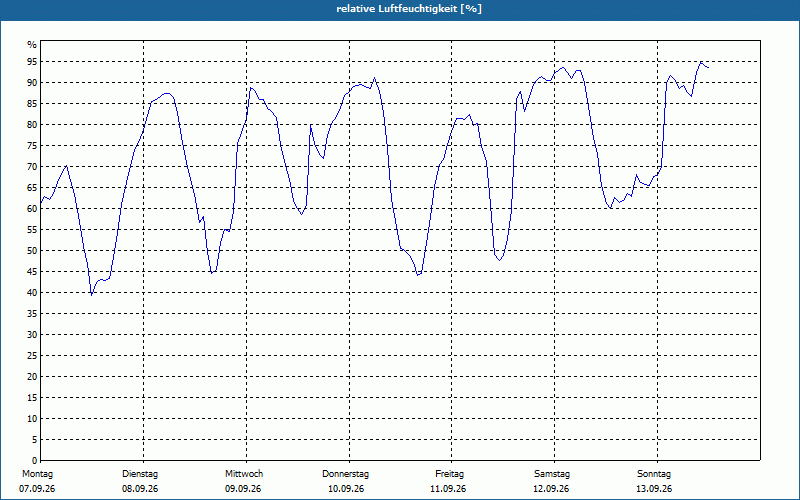This screenshot has width=800, height=500.
Task: Click the y-axis value '95'
Action: (32, 62)
